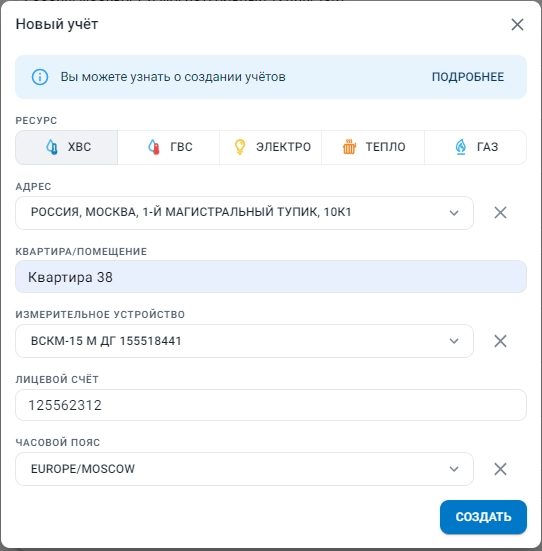Open the ПОДРОБНЕЕ link
Screen dimensions: 542x551
(x=468, y=77)
